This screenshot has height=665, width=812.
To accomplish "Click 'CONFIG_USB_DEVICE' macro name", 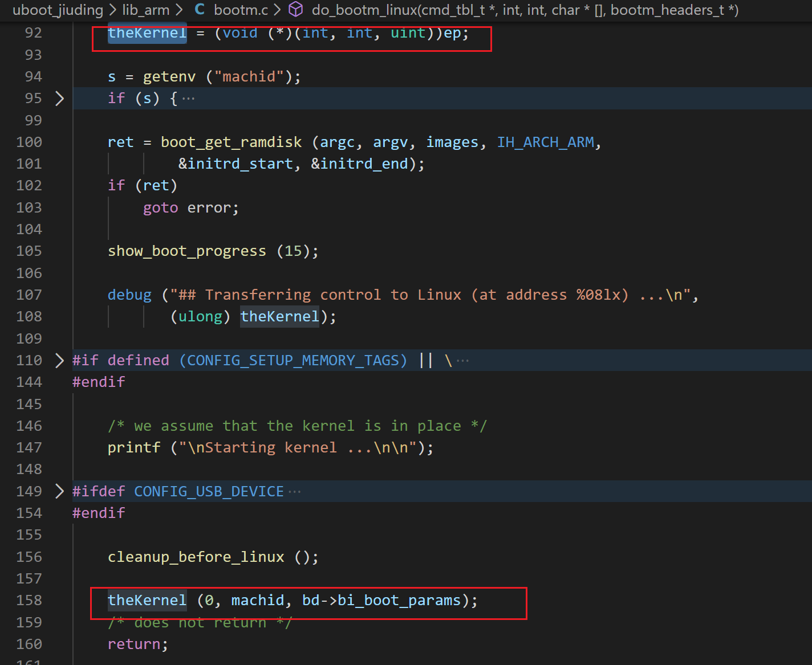I will click(x=209, y=491).
